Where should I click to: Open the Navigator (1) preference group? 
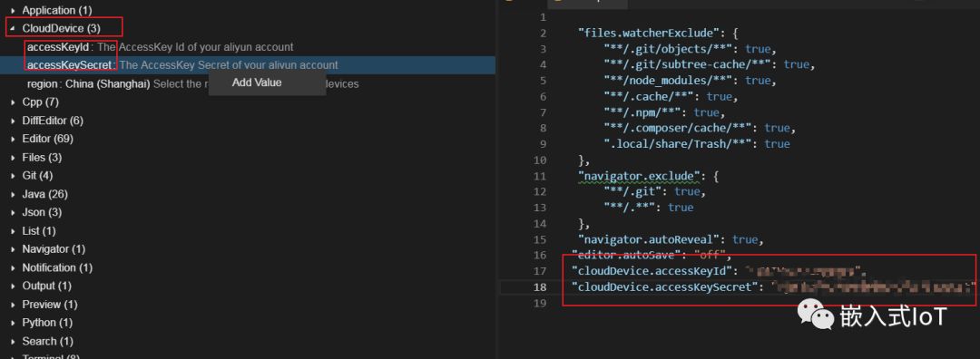click(54, 249)
